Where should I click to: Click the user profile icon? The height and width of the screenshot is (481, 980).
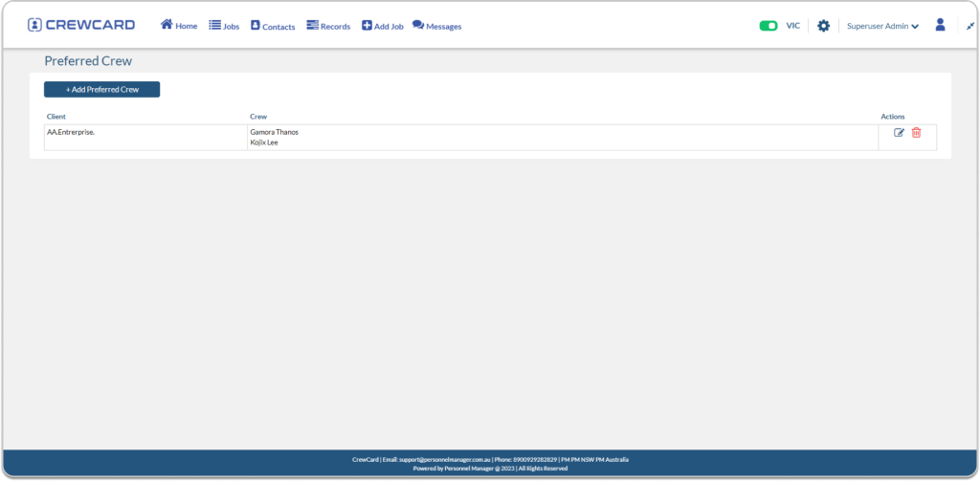(940, 25)
